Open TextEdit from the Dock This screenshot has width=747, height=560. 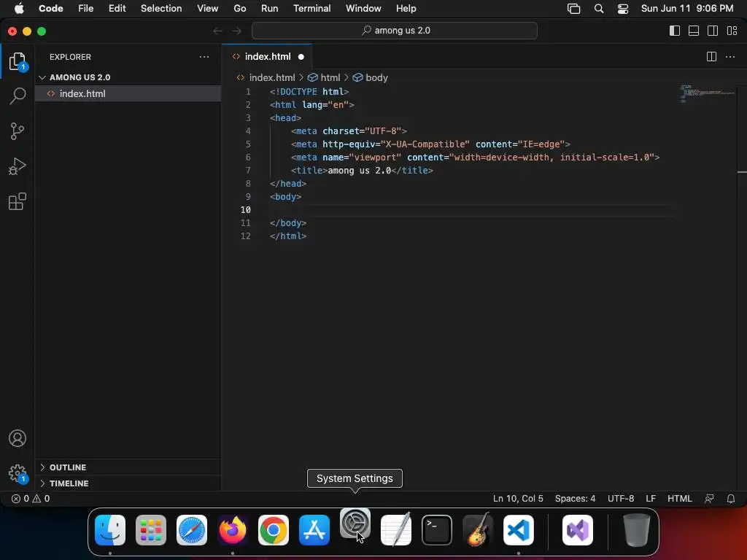click(x=396, y=530)
